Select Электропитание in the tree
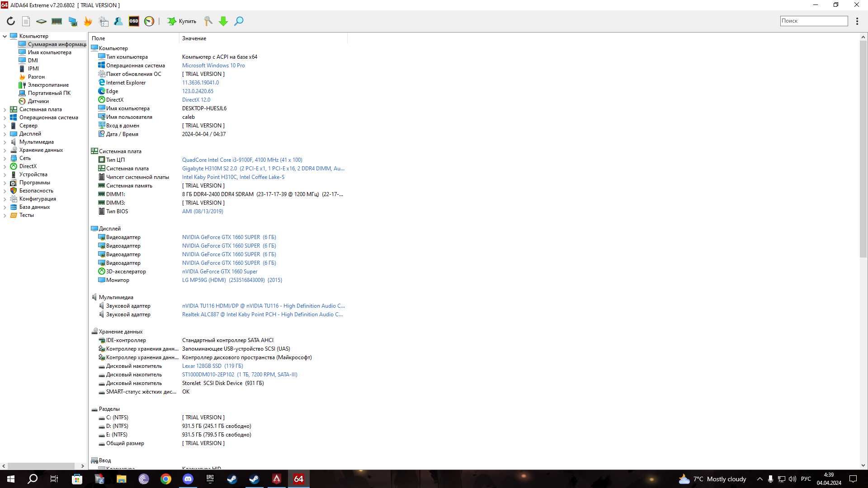Screen dimensions: 868x488 (44, 85)
